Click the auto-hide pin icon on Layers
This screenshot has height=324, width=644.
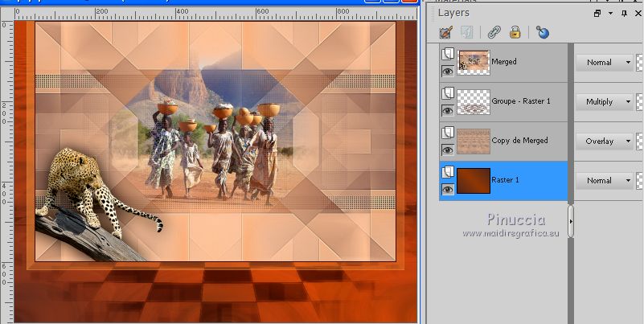click(624, 14)
